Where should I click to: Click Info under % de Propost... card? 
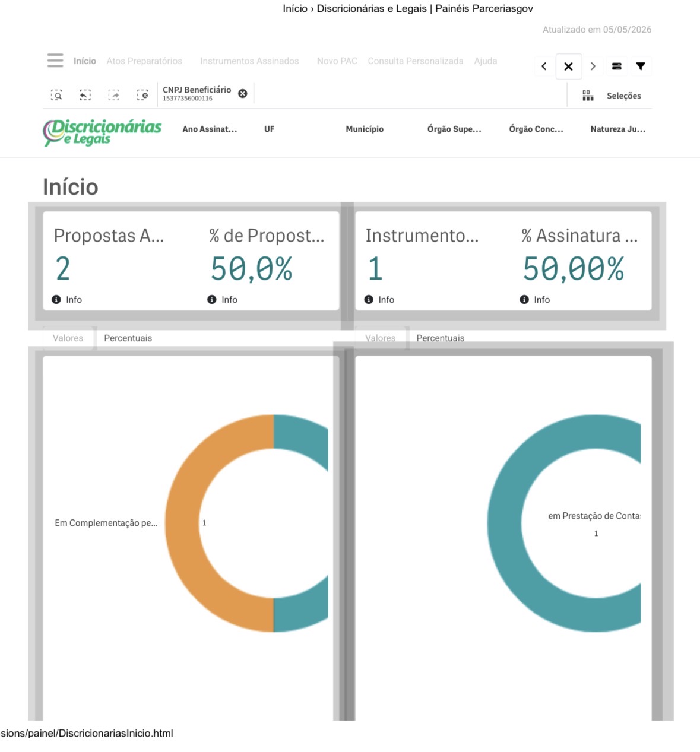pyautogui.click(x=223, y=300)
